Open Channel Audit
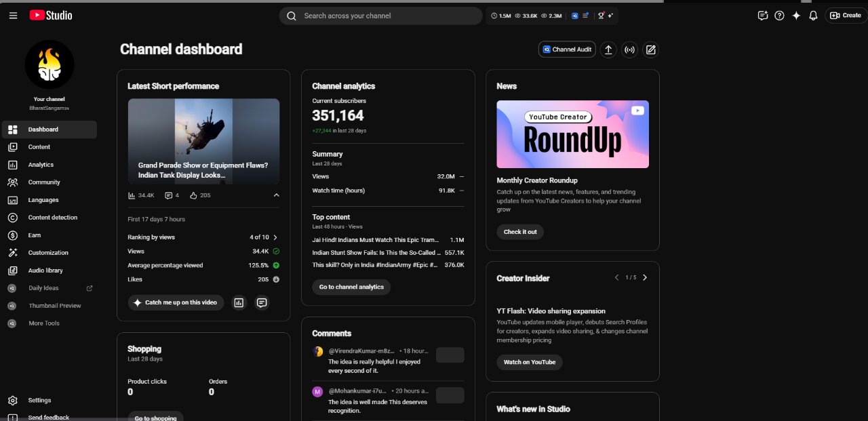This screenshot has width=868, height=421. point(567,49)
